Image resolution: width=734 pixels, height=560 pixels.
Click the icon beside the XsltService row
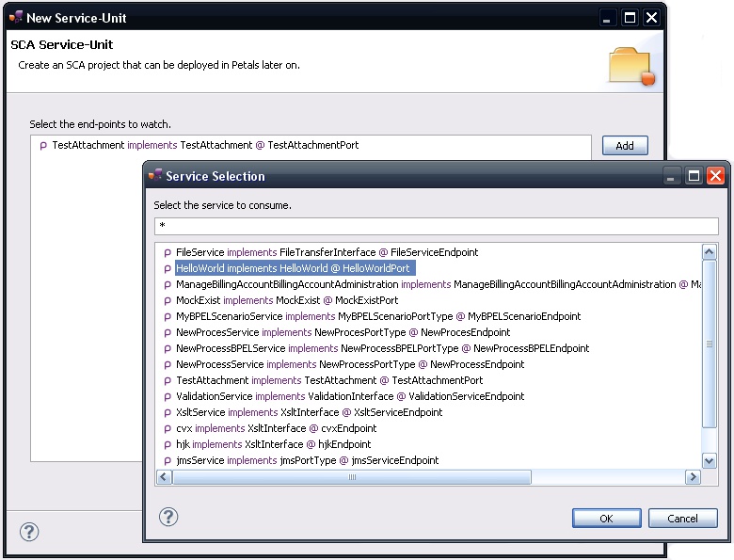[168, 413]
